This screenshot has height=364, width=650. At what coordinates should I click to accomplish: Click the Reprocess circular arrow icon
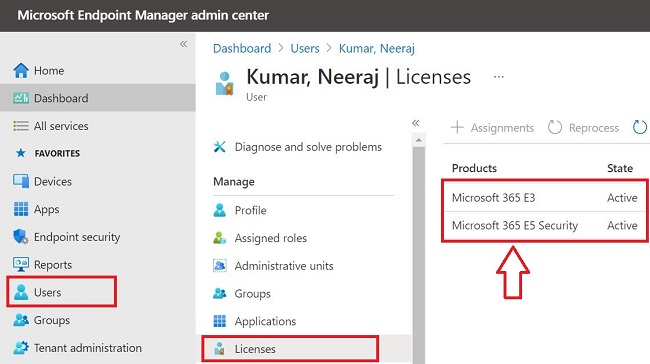555,127
